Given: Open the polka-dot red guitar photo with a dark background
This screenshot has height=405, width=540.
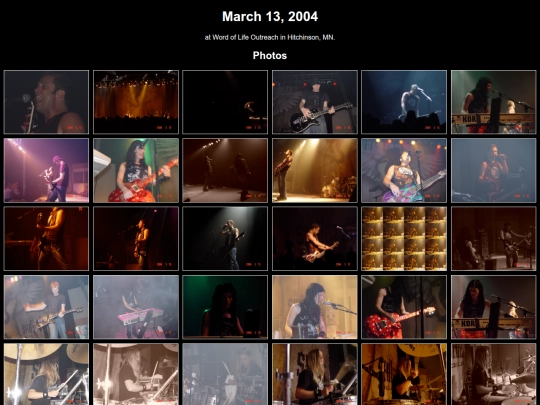Looking at the screenshot, I should pyautogui.click(x=404, y=307).
